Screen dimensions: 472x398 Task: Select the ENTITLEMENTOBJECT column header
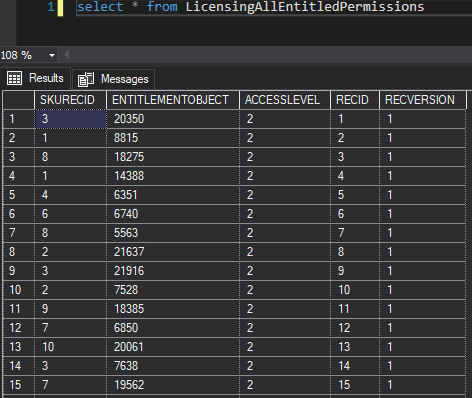tap(173, 100)
